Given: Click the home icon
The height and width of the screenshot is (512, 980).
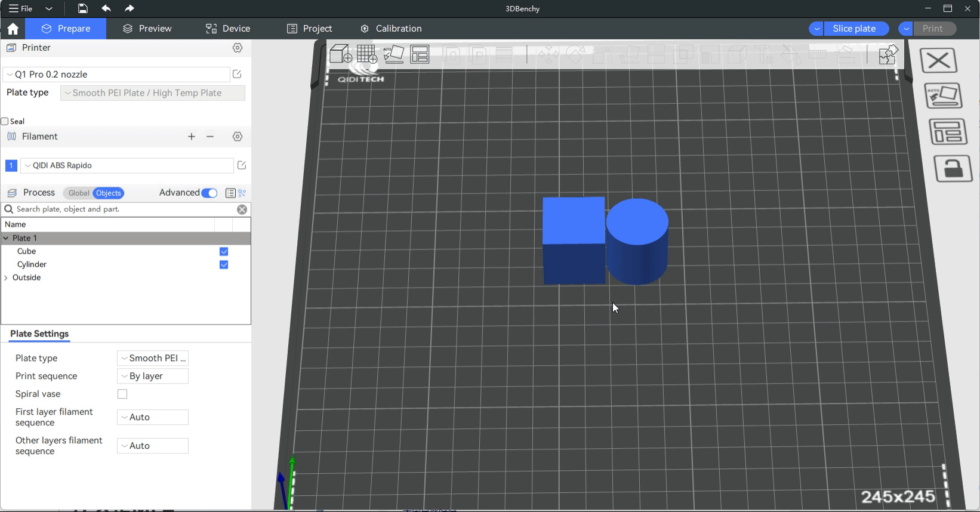Looking at the screenshot, I should click(13, 29).
